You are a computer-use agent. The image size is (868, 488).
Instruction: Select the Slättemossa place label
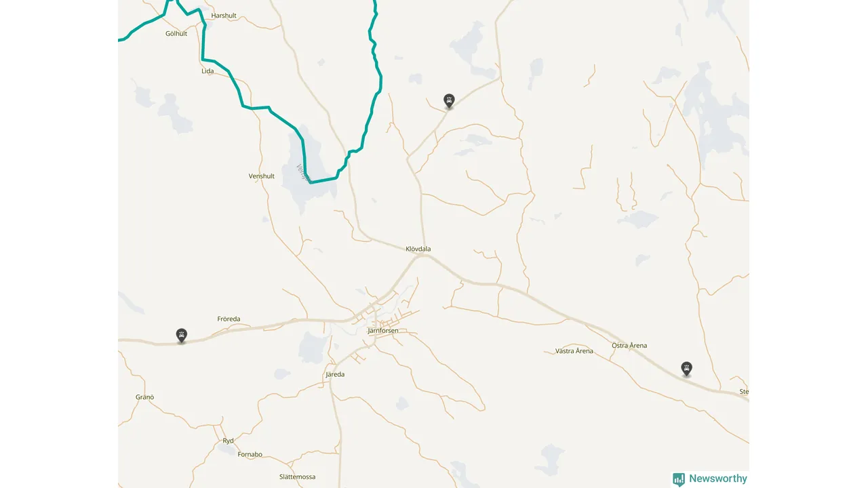tap(297, 476)
